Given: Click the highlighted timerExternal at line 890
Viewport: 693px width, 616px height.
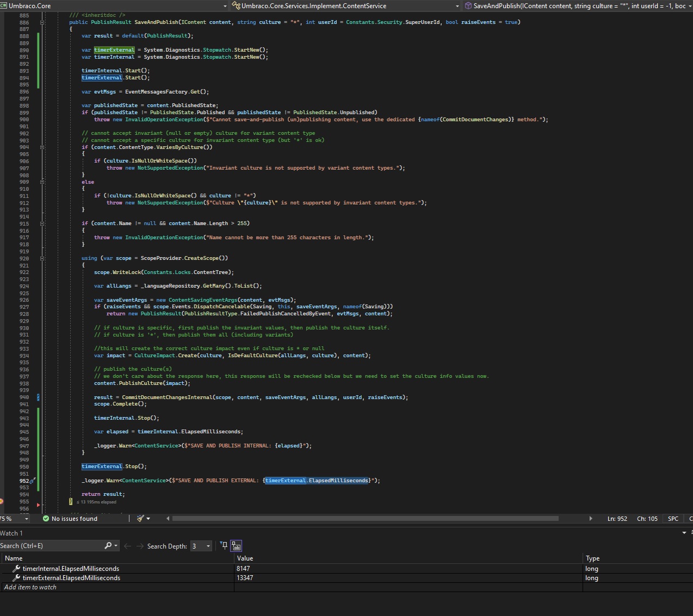Looking at the screenshot, I should pos(114,50).
